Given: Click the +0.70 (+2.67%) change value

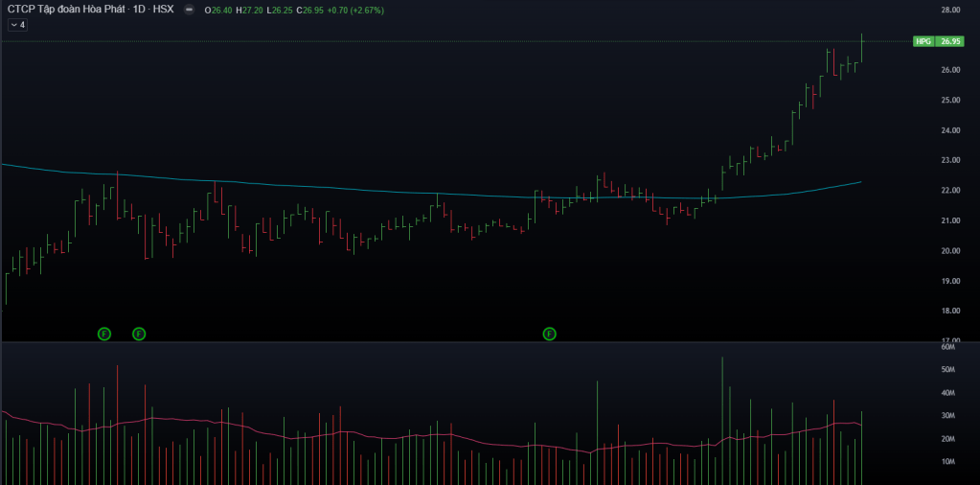Looking at the screenshot, I should point(359,10).
